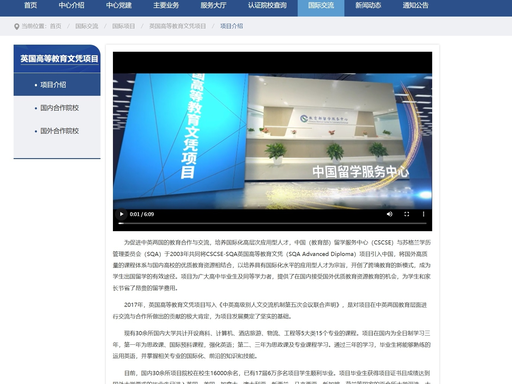Open the 主要业务 navigation item
The width and height of the screenshot is (512, 384).
(x=166, y=6)
